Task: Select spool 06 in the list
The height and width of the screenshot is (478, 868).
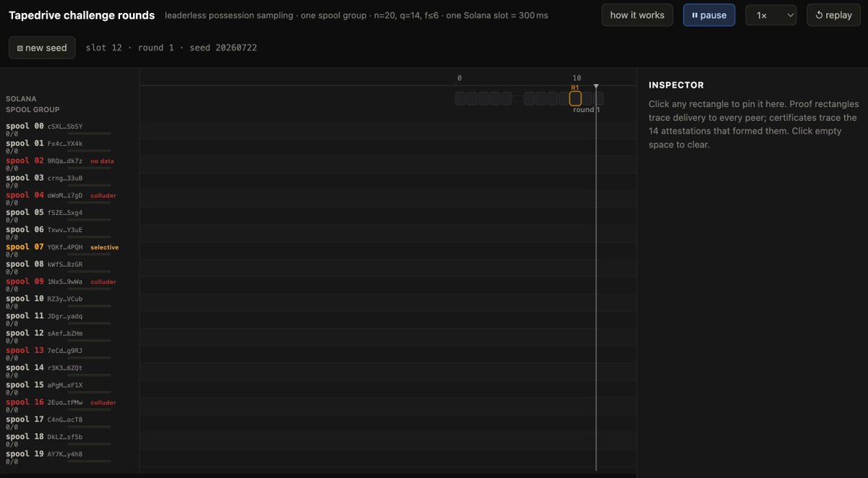Action: pos(25,230)
